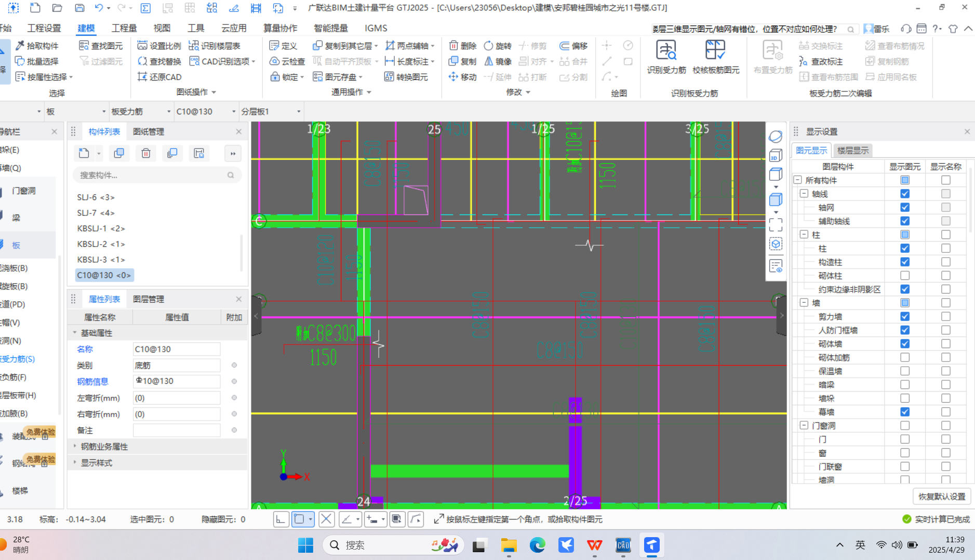Enable 保温墙 show element checkbox
The image size is (975, 560).
(905, 371)
